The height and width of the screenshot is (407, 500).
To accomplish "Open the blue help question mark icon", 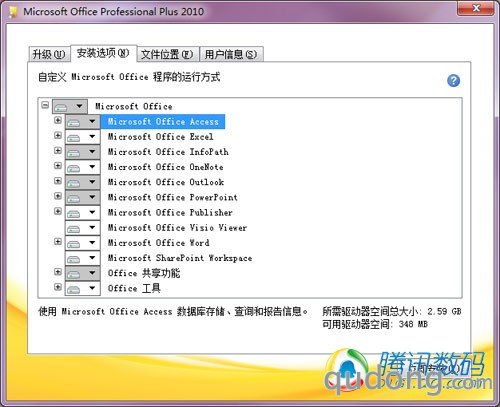I will coord(453,80).
